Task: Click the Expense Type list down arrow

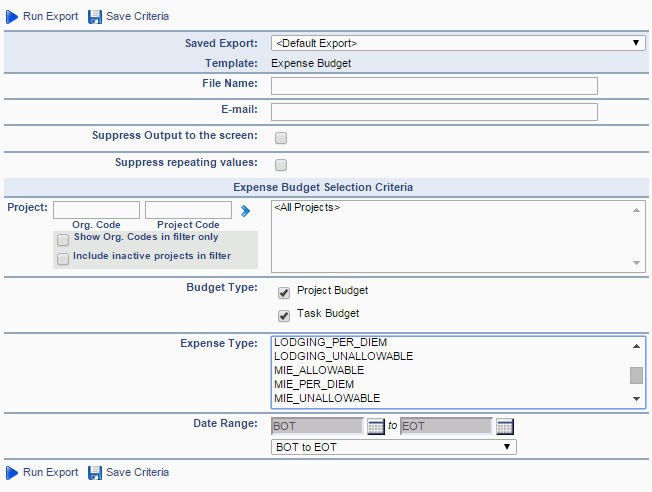Action: pos(636,399)
